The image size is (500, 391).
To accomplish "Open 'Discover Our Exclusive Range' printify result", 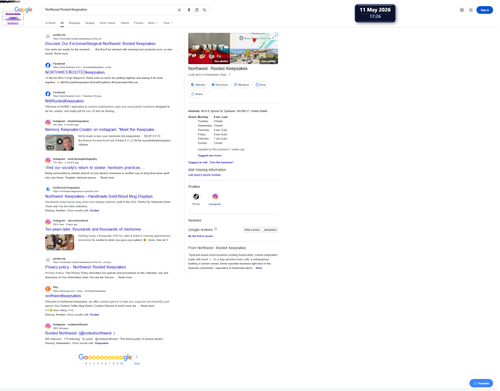I will click(x=100, y=43).
